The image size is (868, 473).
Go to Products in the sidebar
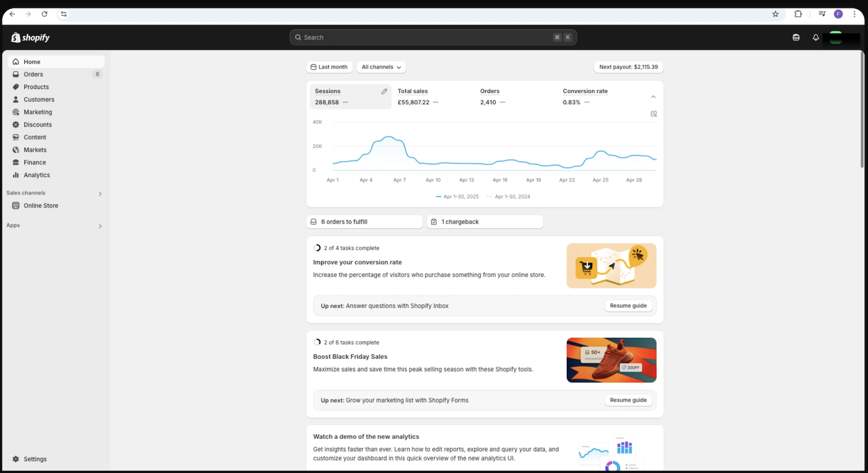[56, 87]
